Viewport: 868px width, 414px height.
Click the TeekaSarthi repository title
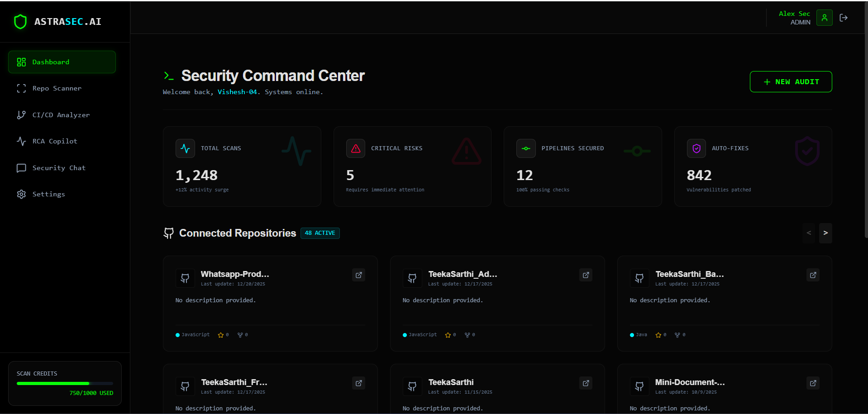[x=451, y=382]
